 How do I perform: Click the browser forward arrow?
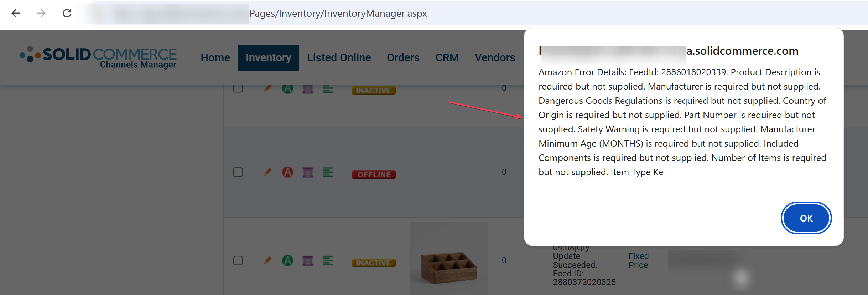pos(41,14)
